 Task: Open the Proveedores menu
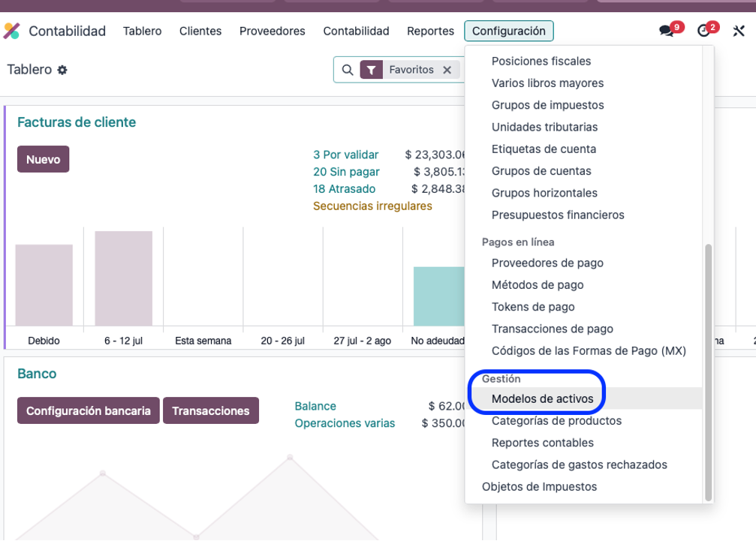coord(273,31)
